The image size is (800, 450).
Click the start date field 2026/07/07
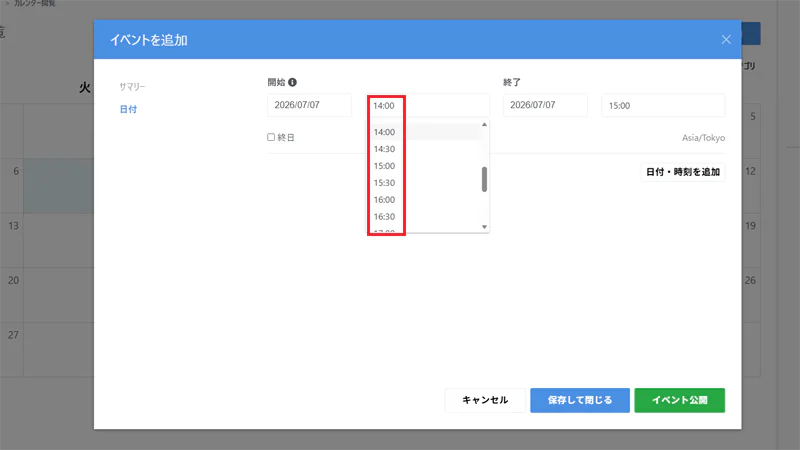[x=309, y=105]
